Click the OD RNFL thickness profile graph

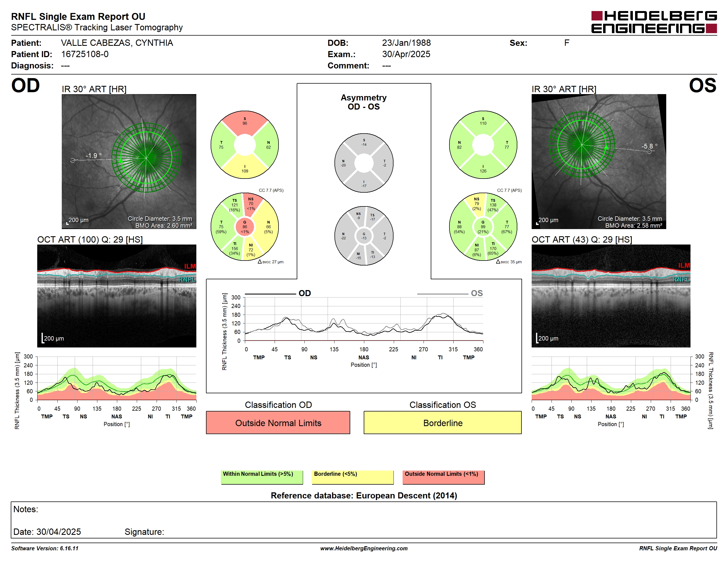click(x=117, y=378)
